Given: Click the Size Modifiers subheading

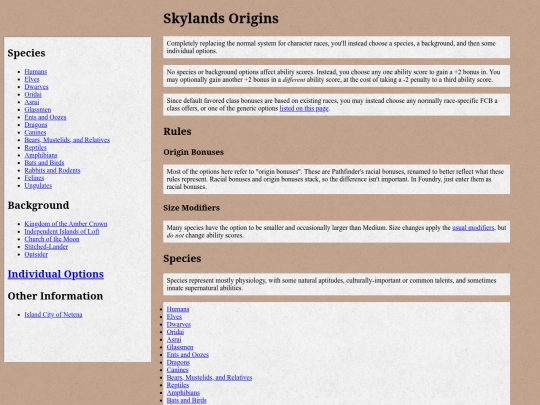Looking at the screenshot, I should (191, 208).
